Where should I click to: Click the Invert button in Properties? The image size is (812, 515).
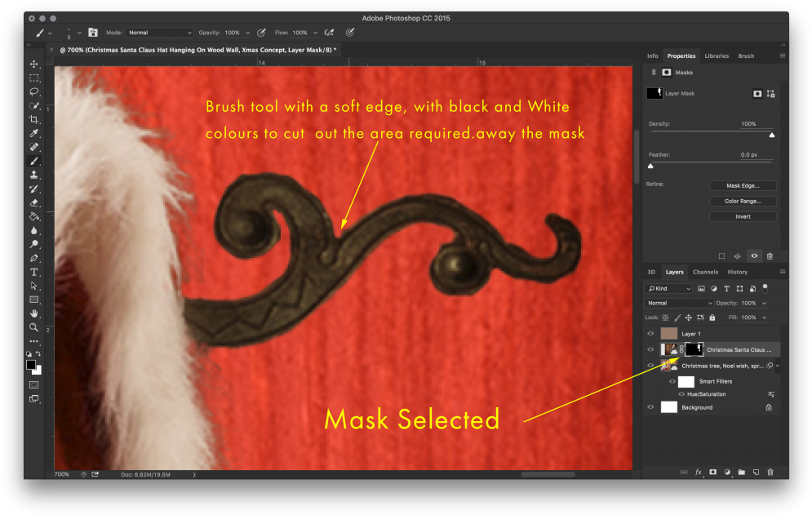pos(743,216)
